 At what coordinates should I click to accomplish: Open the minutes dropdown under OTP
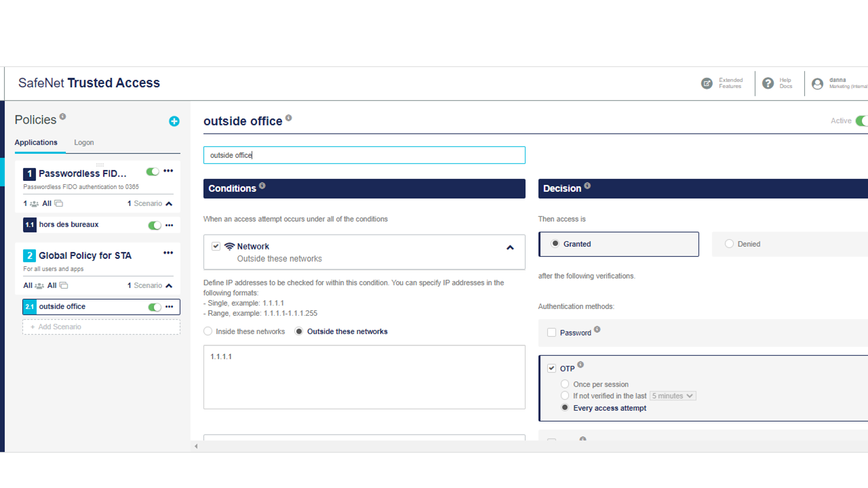click(672, 395)
